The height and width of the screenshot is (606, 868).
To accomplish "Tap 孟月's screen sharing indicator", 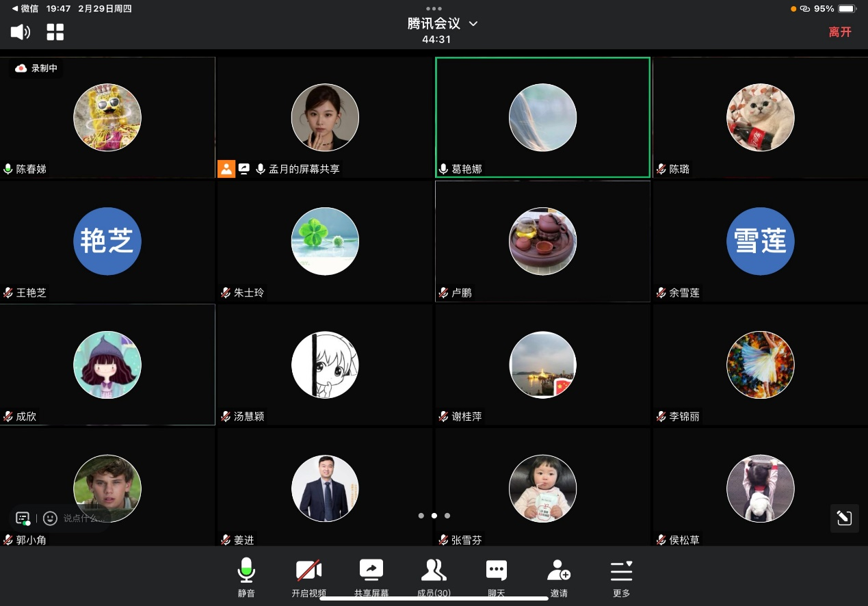I will click(x=244, y=168).
